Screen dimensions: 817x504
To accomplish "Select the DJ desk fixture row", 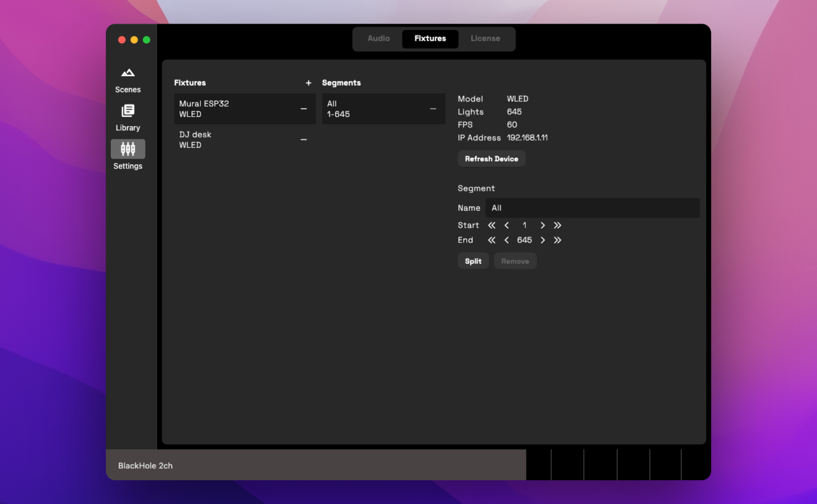I will (x=245, y=139).
